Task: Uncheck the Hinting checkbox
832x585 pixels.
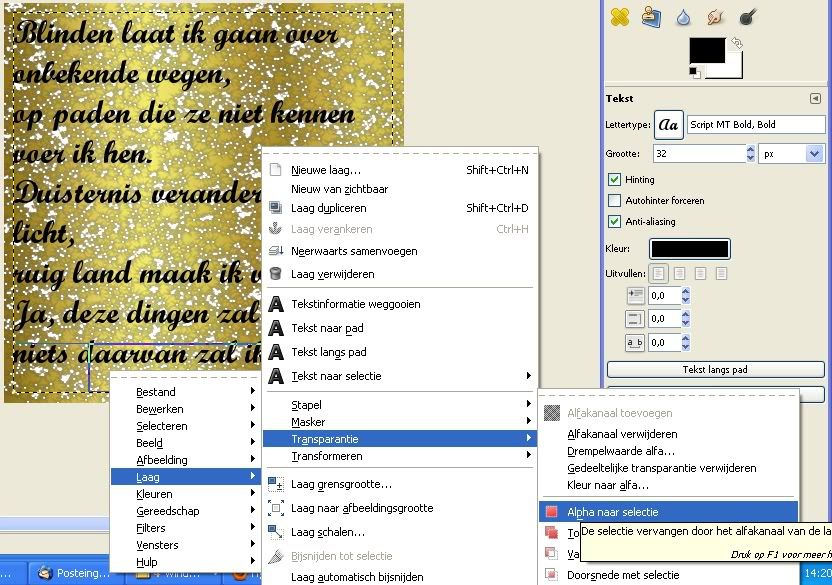Action: [615, 180]
